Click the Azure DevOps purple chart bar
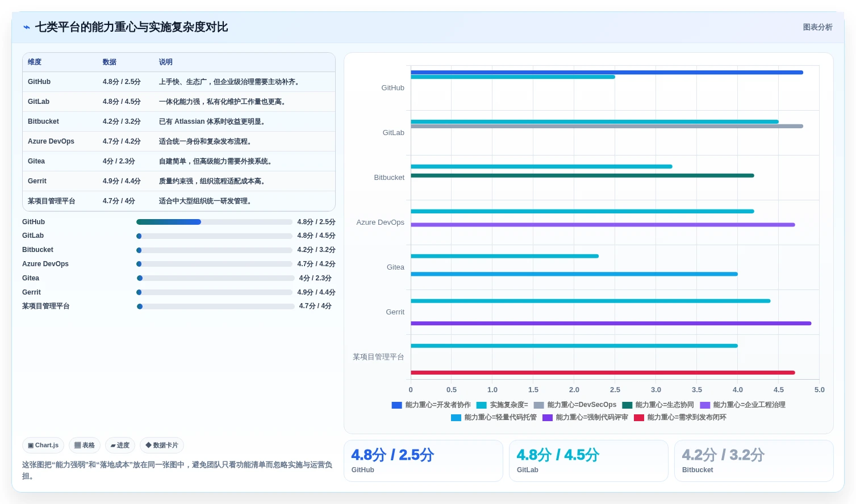Viewport: 856px width, 504px height. pos(603,225)
